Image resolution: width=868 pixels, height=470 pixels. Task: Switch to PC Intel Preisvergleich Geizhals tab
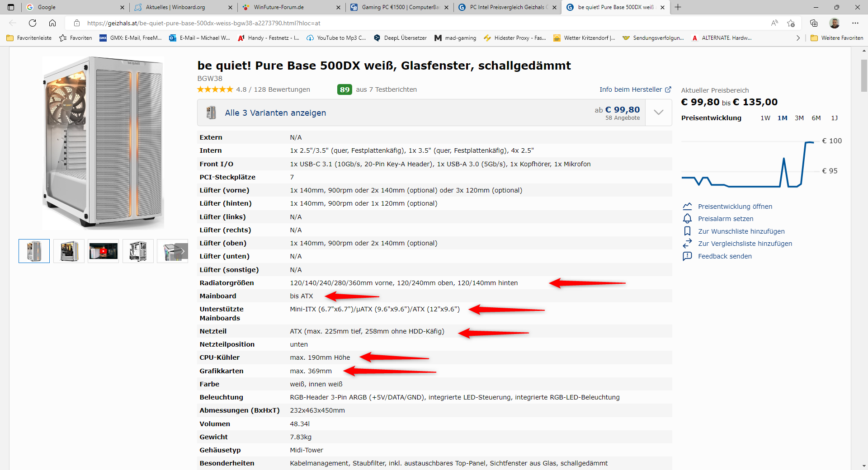coord(508,7)
